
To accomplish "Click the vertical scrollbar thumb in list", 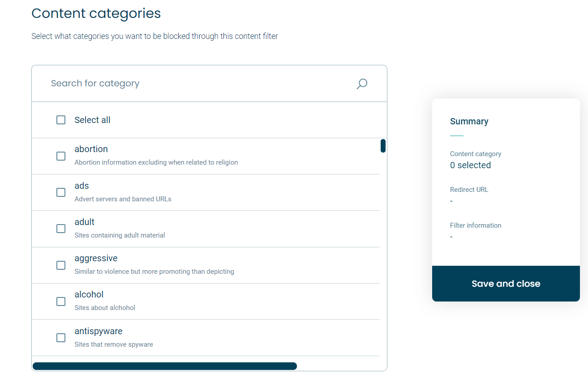I will 383,146.
